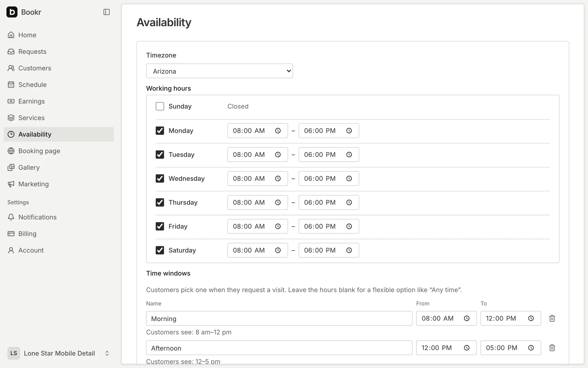Edit the Morning name field
588x368 pixels.
[279, 318]
